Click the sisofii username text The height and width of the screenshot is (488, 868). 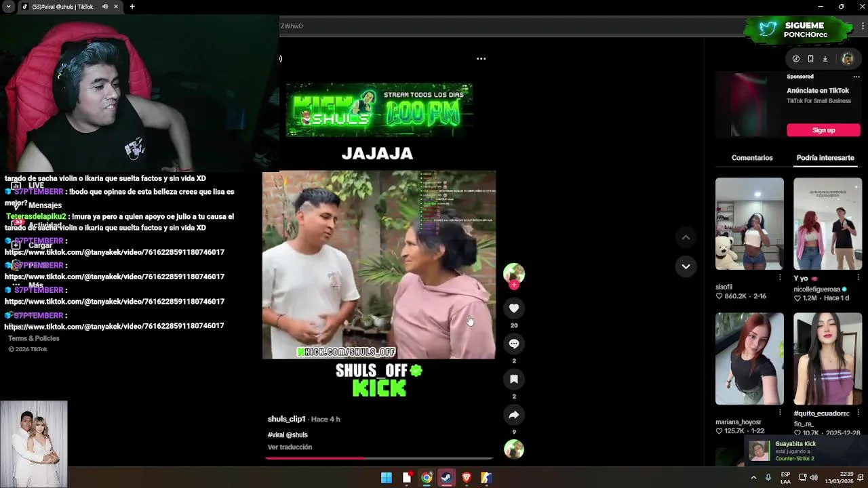(724, 287)
